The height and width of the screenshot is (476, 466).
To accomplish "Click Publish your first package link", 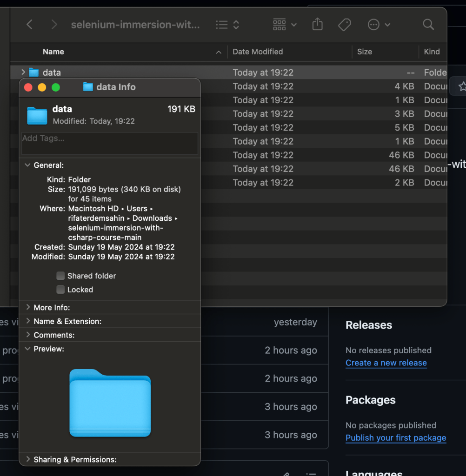I will point(396,438).
